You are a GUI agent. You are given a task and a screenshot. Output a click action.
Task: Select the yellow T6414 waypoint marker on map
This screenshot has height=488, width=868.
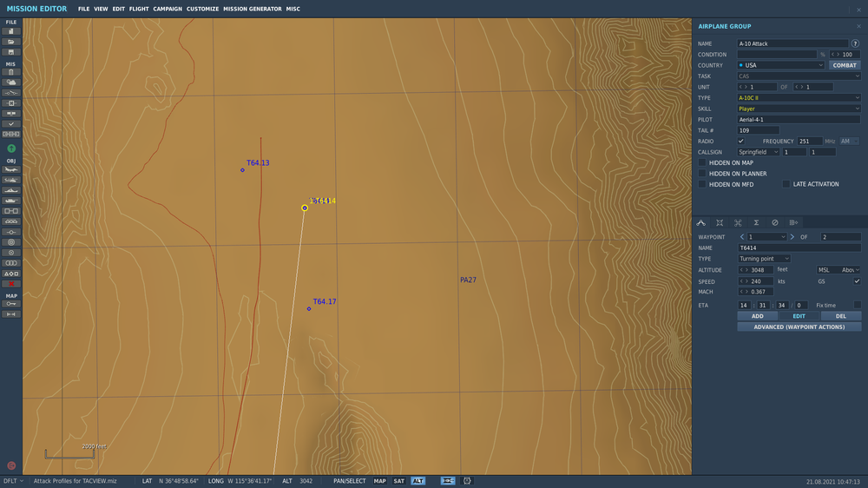[305, 208]
